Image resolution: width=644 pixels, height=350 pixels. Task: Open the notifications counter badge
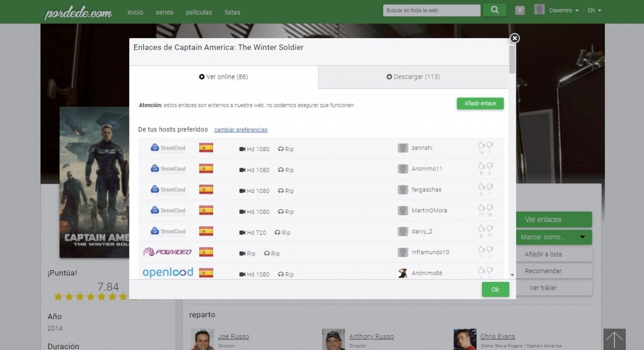[519, 10]
